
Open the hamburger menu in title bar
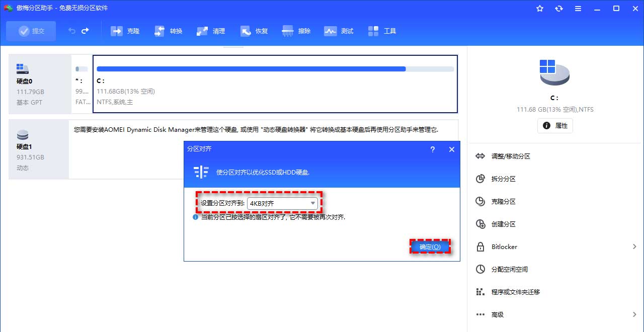pos(578,9)
